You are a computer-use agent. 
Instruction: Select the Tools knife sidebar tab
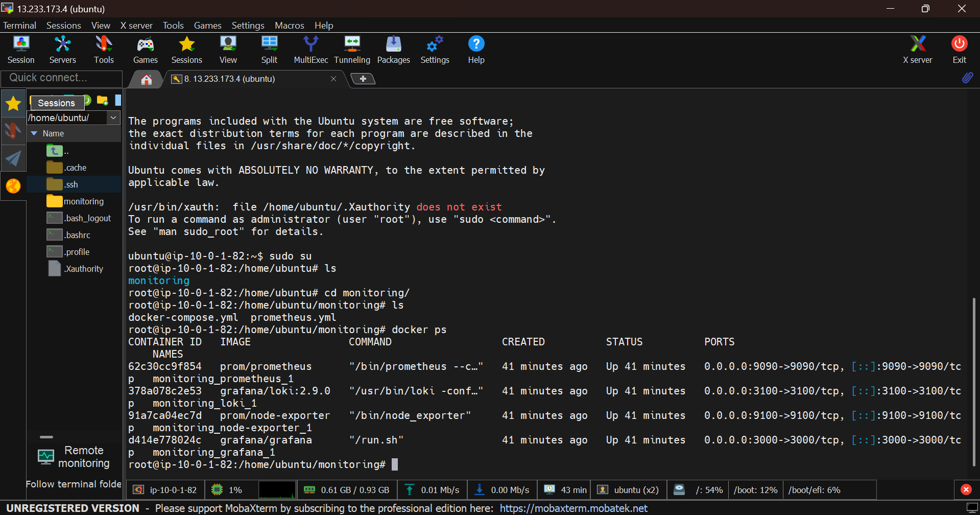pos(13,131)
